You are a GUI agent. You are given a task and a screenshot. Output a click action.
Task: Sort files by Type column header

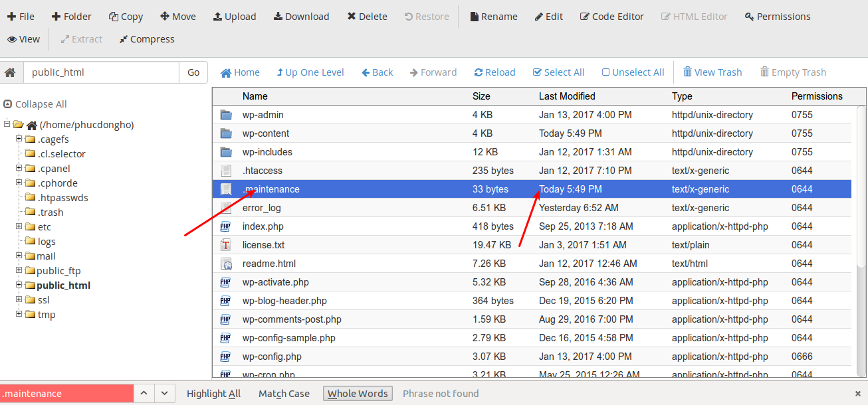(x=682, y=96)
